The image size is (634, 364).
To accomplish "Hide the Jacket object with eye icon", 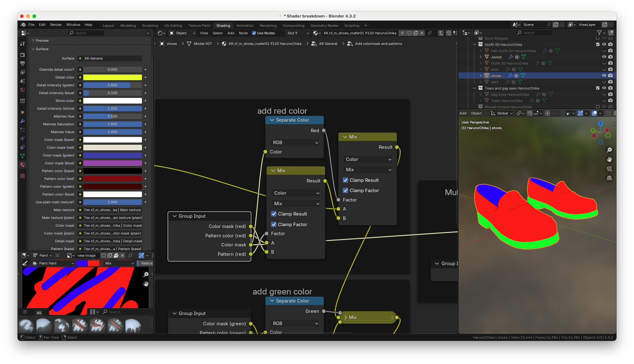I will point(604,57).
